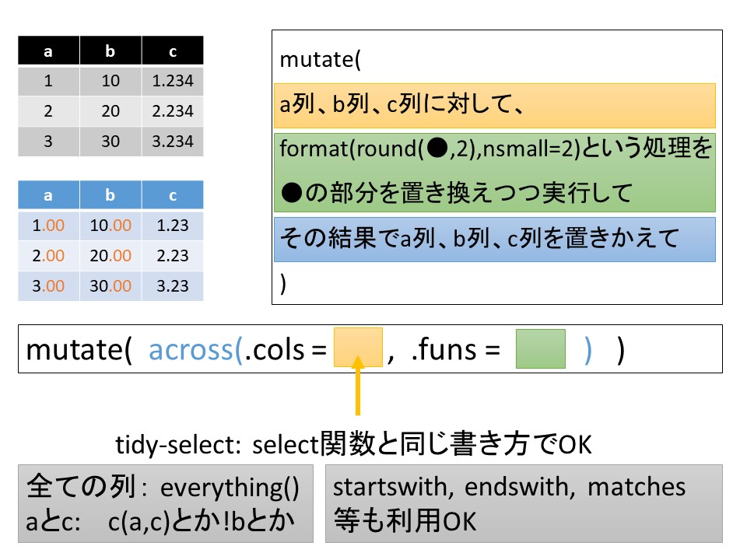Click the cell showing 2.234
The height and width of the screenshot is (560, 747).
(172, 111)
